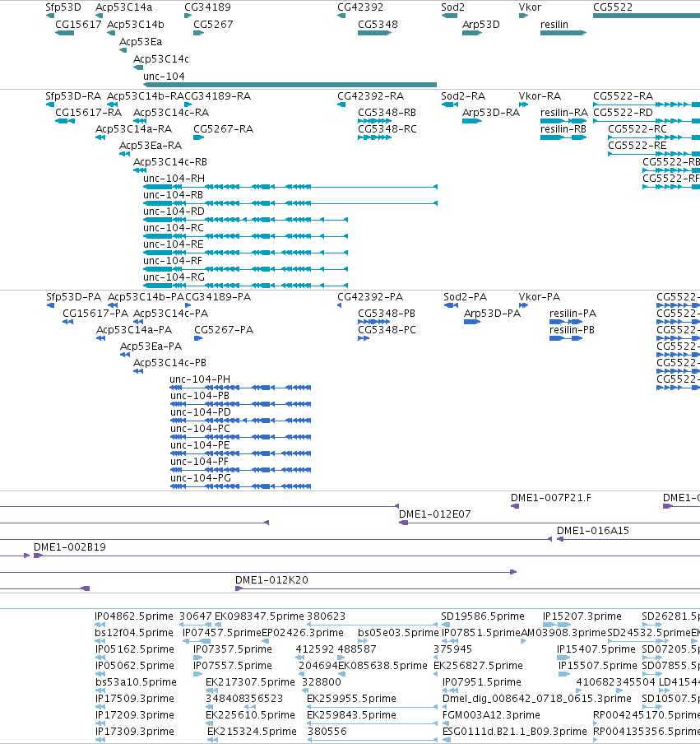The width and height of the screenshot is (700, 744).
Task: Click the CG5267 gene label
Action: point(213,25)
